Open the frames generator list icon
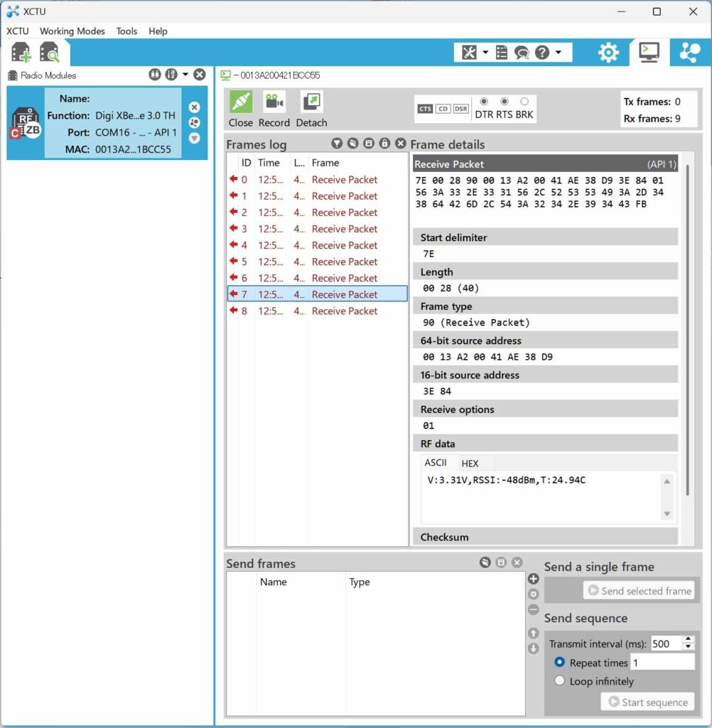Viewport: 712px width, 728px height. (501, 53)
